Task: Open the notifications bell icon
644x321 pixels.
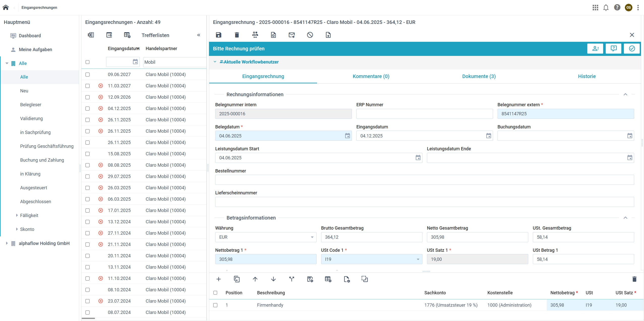Action: (606, 8)
